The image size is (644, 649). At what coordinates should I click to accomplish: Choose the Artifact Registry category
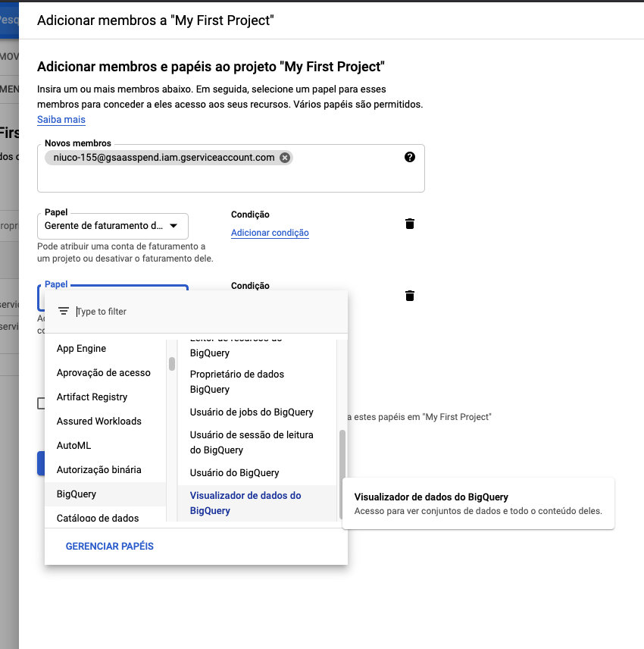pos(105,397)
